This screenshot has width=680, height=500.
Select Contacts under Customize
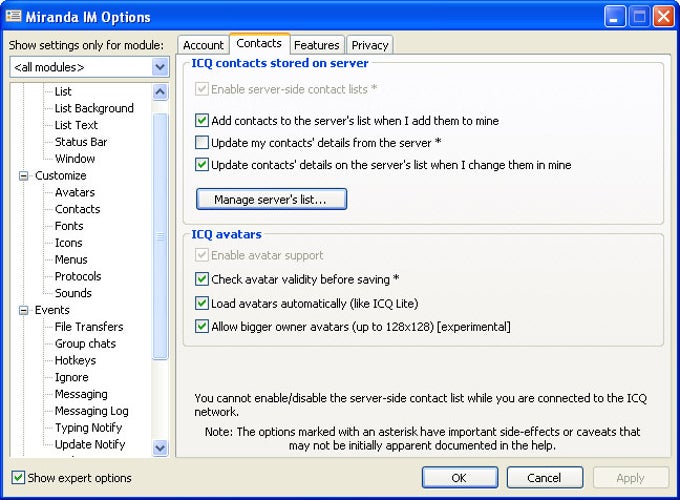tap(77, 209)
